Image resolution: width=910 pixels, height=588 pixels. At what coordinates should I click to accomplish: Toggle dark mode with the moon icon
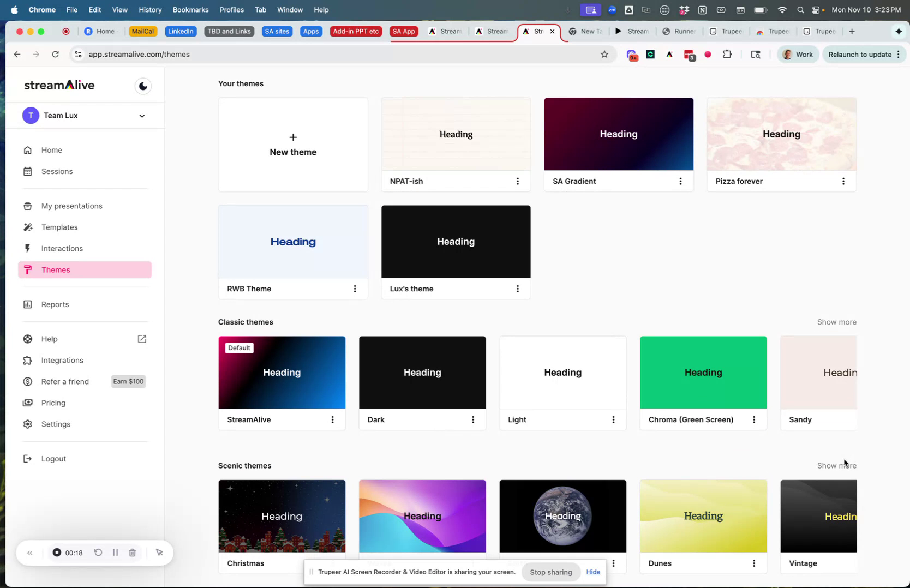click(x=142, y=86)
